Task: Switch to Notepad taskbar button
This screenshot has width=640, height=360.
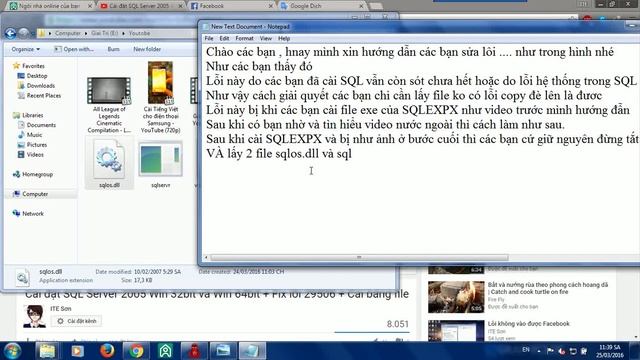Action: pos(252,351)
